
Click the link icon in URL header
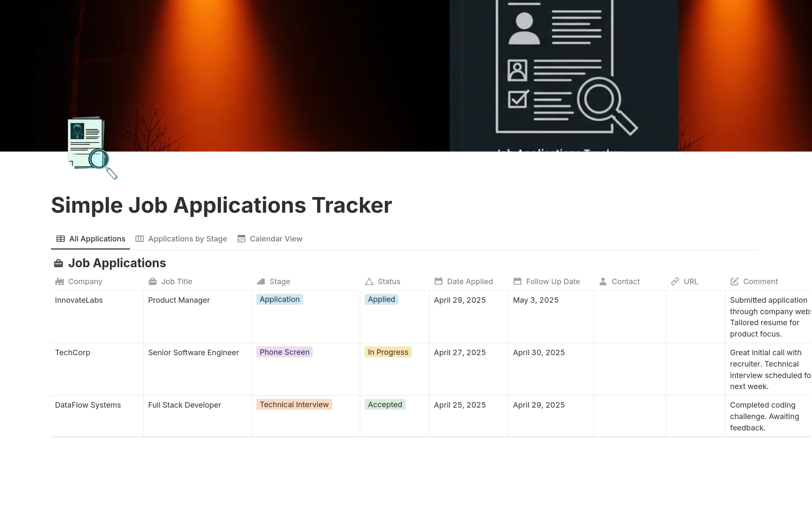click(675, 282)
